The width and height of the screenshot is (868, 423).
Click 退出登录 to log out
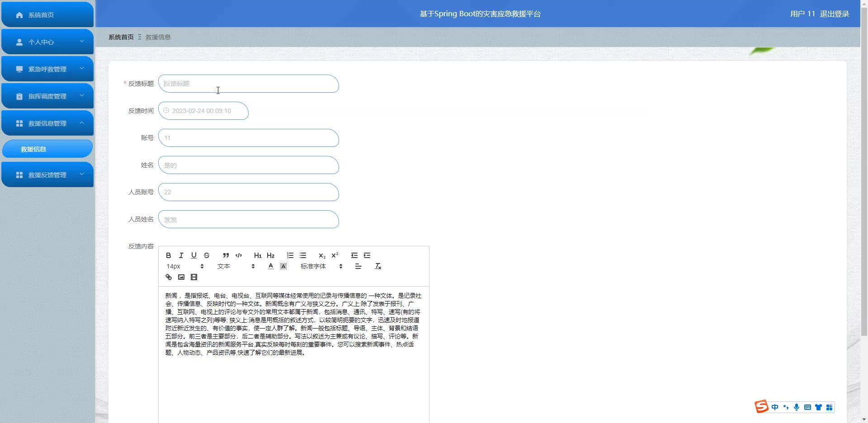point(835,14)
